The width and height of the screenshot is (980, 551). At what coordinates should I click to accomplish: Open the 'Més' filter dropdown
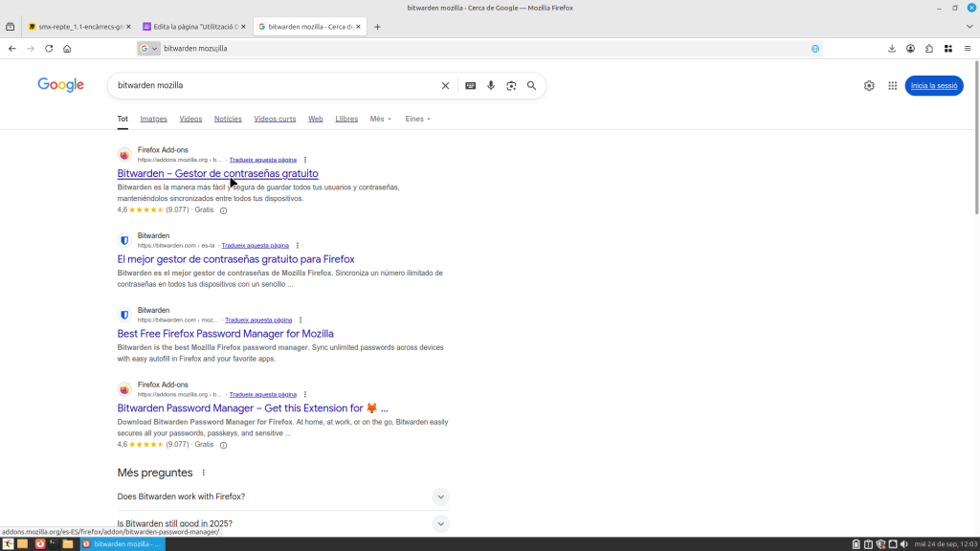click(380, 120)
